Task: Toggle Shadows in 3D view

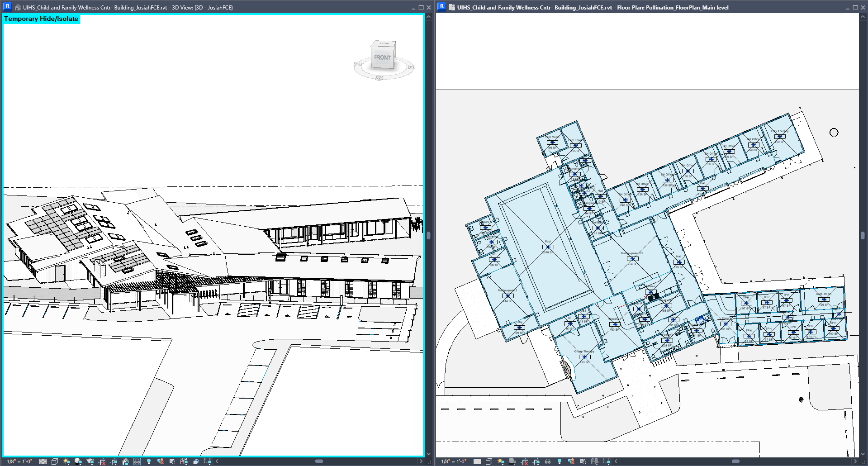Action: pyautogui.click(x=78, y=461)
